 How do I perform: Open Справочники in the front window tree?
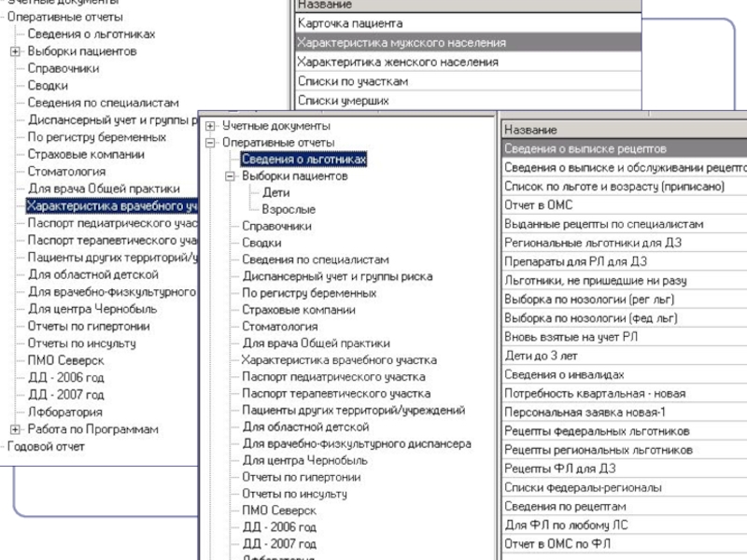click(x=276, y=226)
